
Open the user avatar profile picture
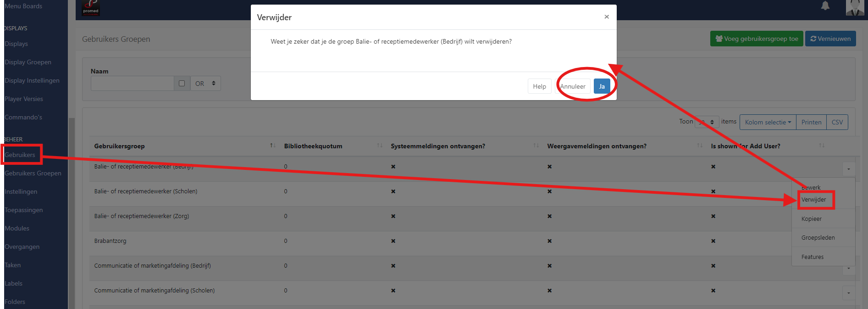coord(854,7)
